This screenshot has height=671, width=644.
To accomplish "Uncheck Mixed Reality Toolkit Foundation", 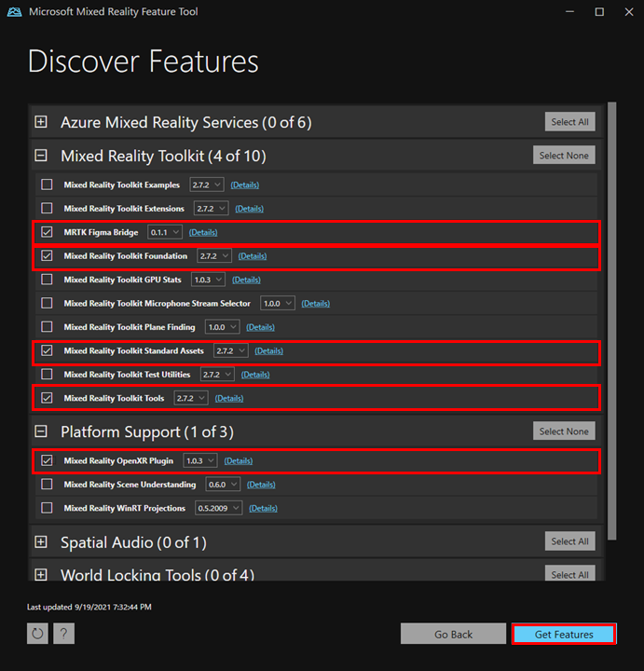I will tap(47, 255).
